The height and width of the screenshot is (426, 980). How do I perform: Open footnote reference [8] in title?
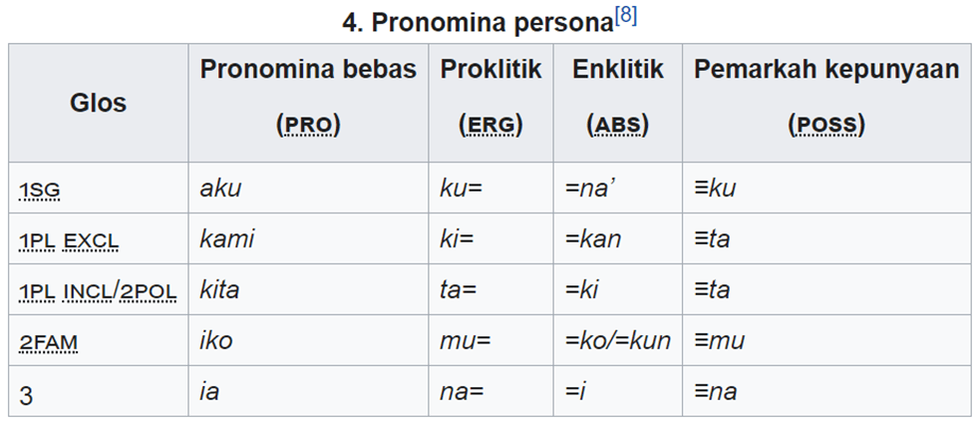pos(625,17)
